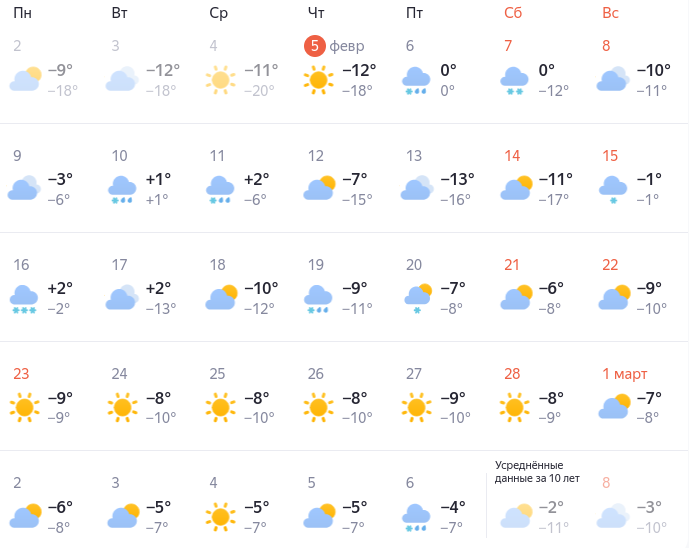Click the triple-snowflake cloud icon for February 16
This screenshot has width=689, height=548.
[24, 299]
